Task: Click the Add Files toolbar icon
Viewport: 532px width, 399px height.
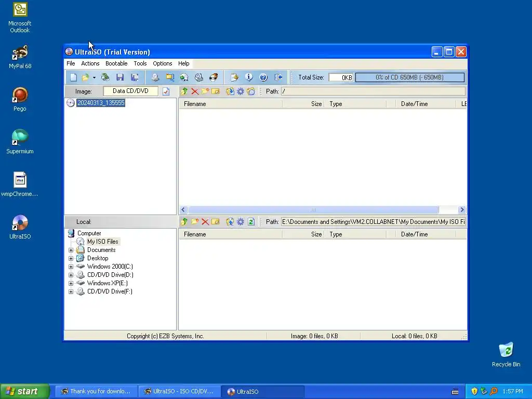Action: tap(234, 77)
